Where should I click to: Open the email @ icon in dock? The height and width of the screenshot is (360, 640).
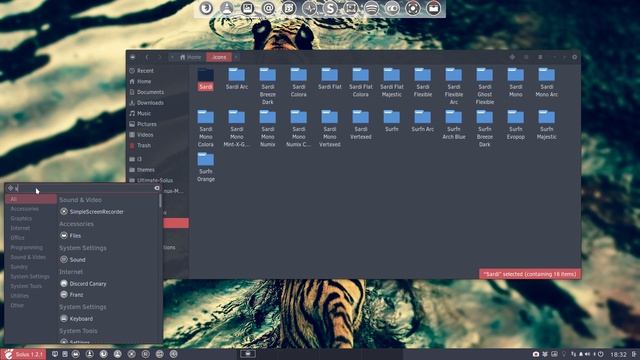tap(268, 8)
